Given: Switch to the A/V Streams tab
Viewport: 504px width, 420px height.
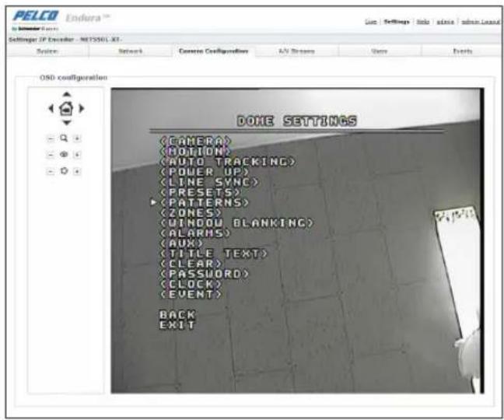Looking at the screenshot, I should 296,51.
